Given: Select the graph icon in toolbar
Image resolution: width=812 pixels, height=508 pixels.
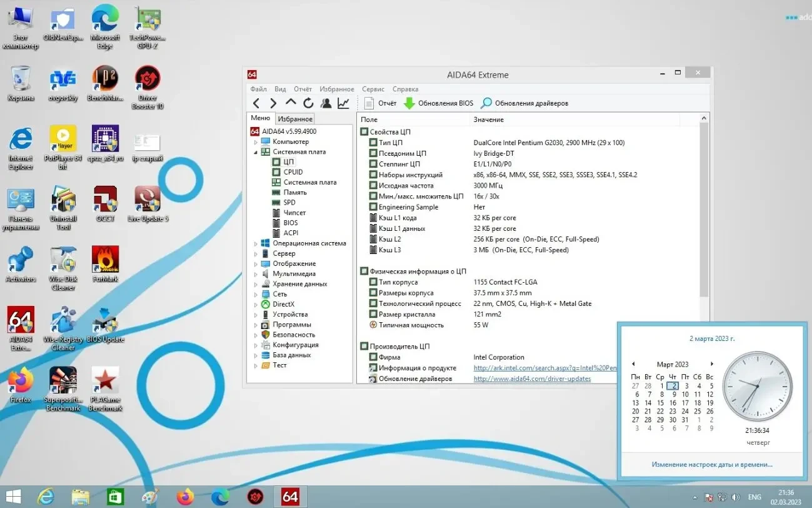Looking at the screenshot, I should pyautogui.click(x=343, y=103).
